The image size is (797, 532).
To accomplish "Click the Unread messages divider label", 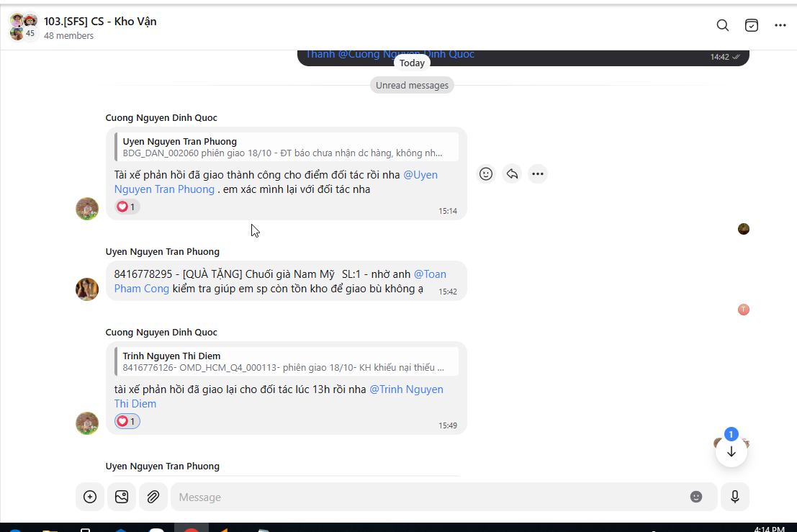I will pyautogui.click(x=413, y=86).
